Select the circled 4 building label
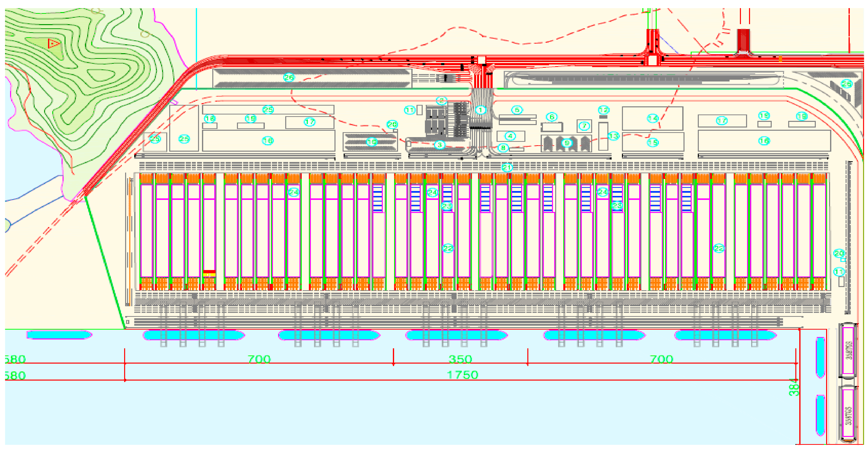 (510, 136)
